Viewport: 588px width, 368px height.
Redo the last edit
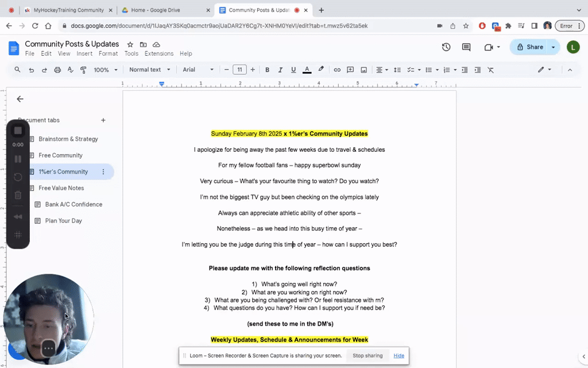44,70
